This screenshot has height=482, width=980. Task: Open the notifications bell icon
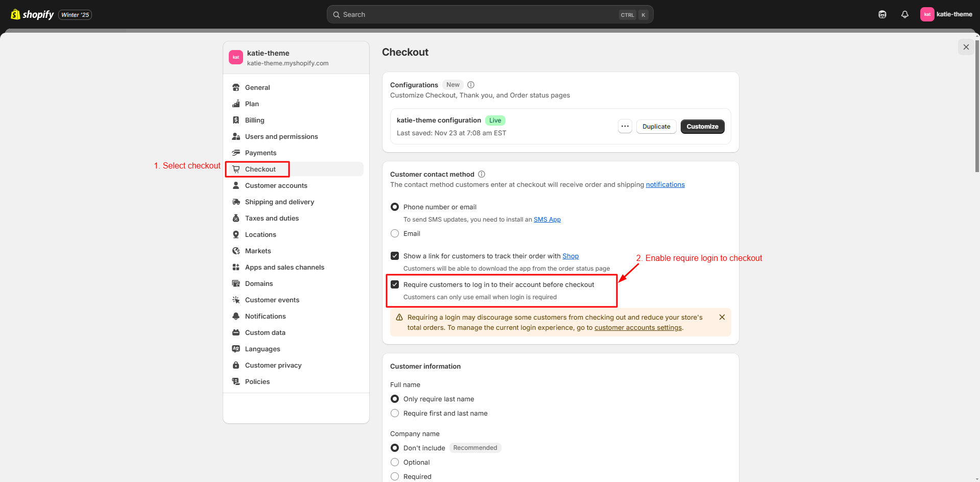point(904,14)
